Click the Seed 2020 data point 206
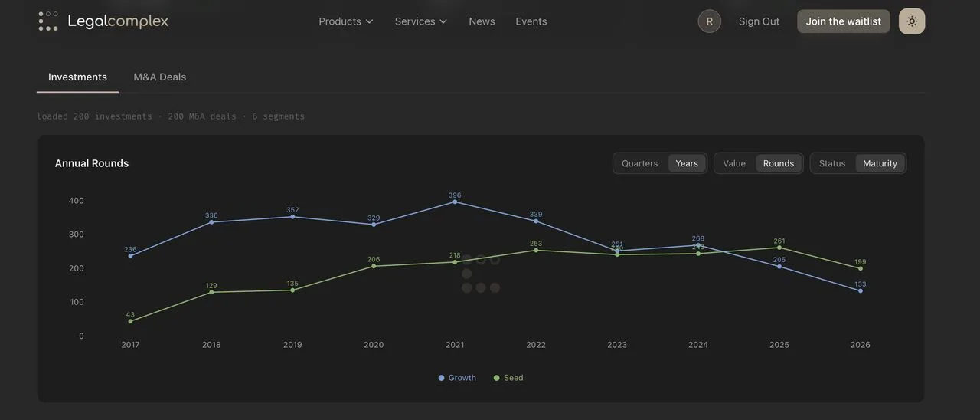Screen dimensions: 980x420 374,266
